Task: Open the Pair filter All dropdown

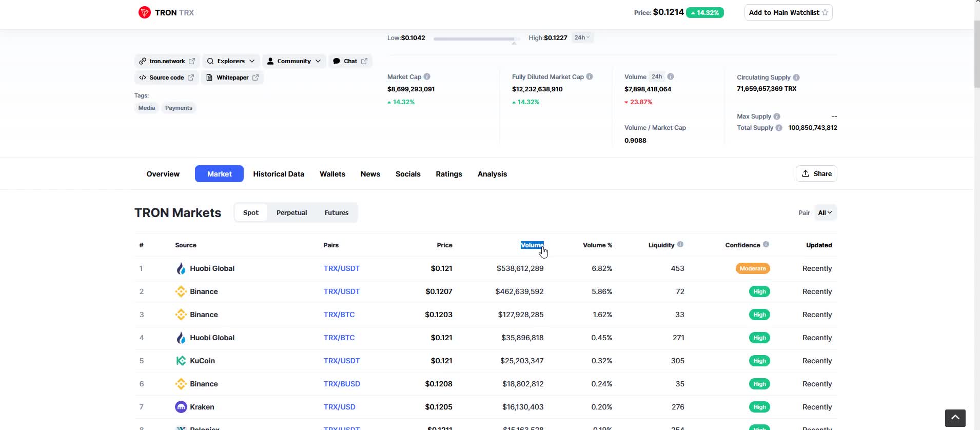Action: pyautogui.click(x=825, y=212)
